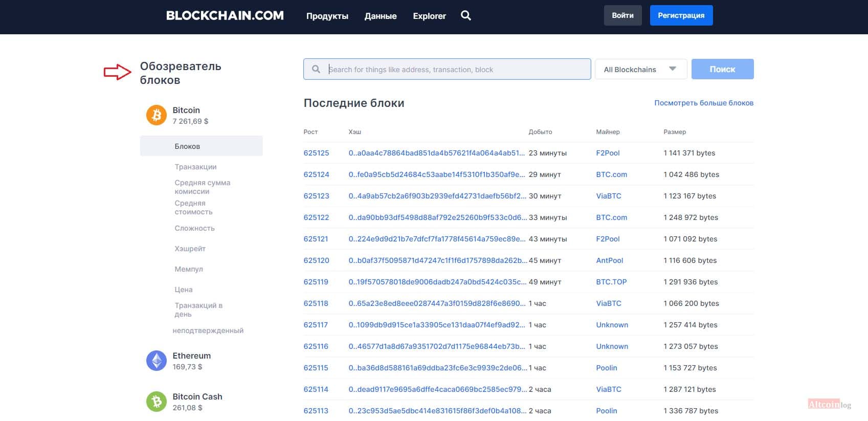This screenshot has height=421, width=868.
Task: Open Цена sidebar item
Action: [184, 290]
